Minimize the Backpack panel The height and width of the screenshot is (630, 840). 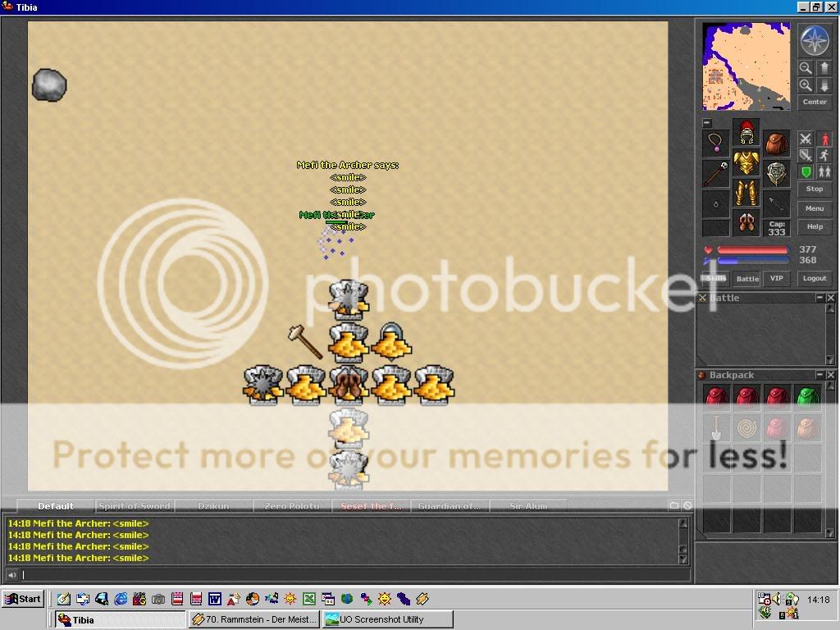(x=819, y=374)
